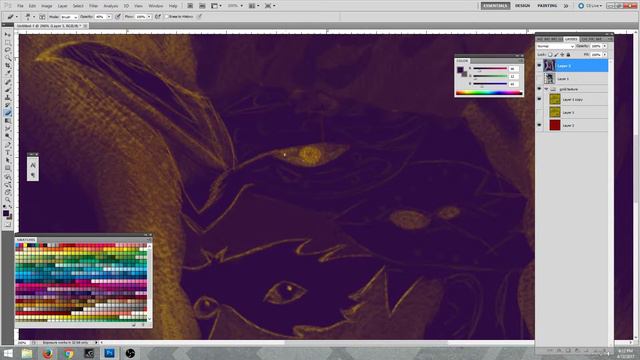The image size is (640, 360).
Task: Hide the Layer 1 copy layer
Action: click(539, 99)
